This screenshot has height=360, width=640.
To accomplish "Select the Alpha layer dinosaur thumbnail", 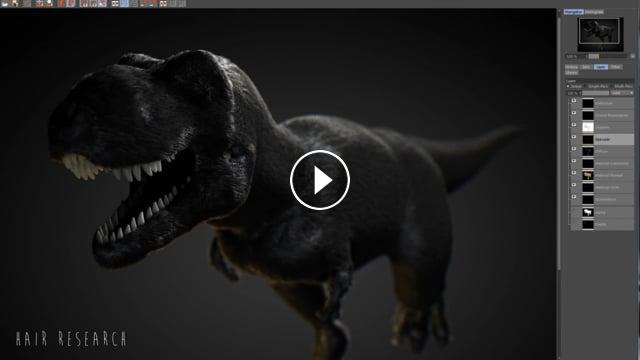I will [x=588, y=212].
